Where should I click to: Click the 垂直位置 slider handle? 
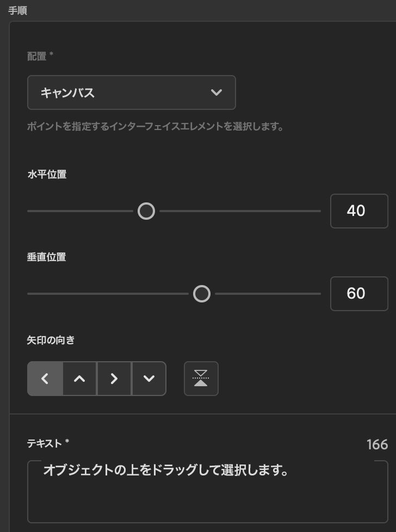202,294
